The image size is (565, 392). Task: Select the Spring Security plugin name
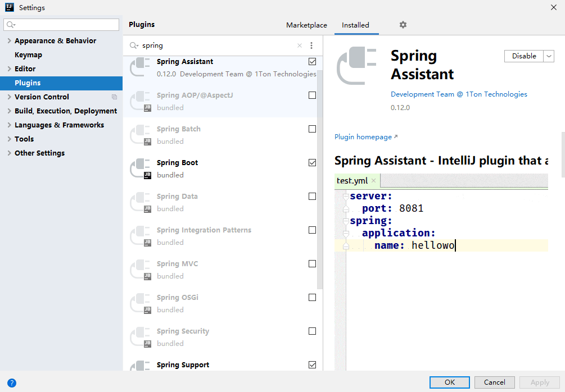(x=183, y=331)
